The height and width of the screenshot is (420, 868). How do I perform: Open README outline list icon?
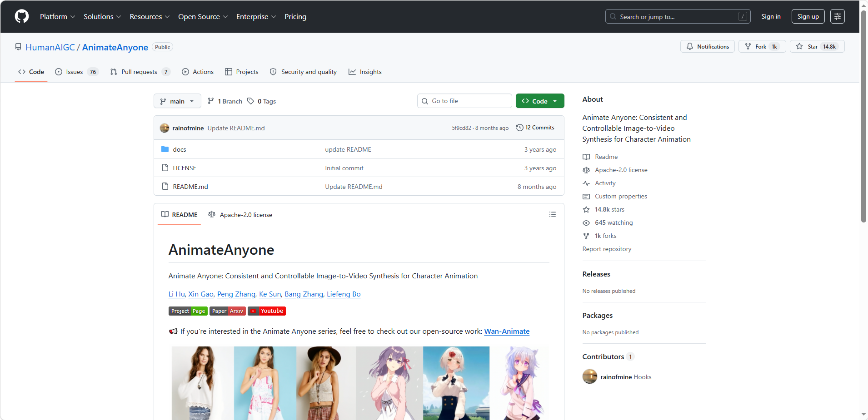click(553, 214)
